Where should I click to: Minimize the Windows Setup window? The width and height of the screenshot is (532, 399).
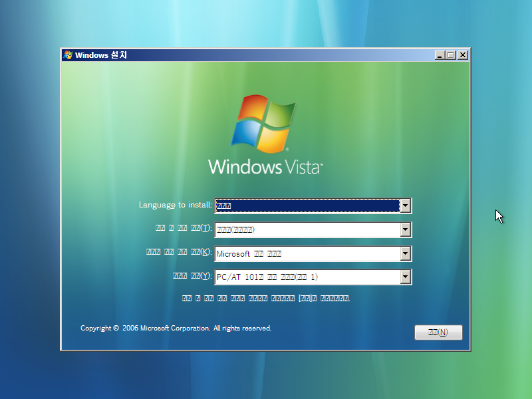point(440,55)
